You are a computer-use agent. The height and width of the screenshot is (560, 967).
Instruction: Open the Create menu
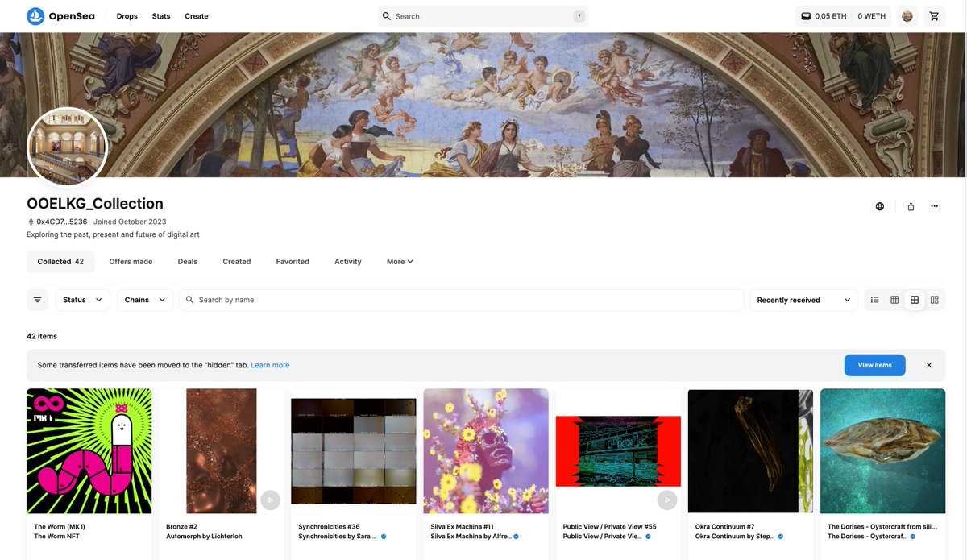[x=197, y=16]
